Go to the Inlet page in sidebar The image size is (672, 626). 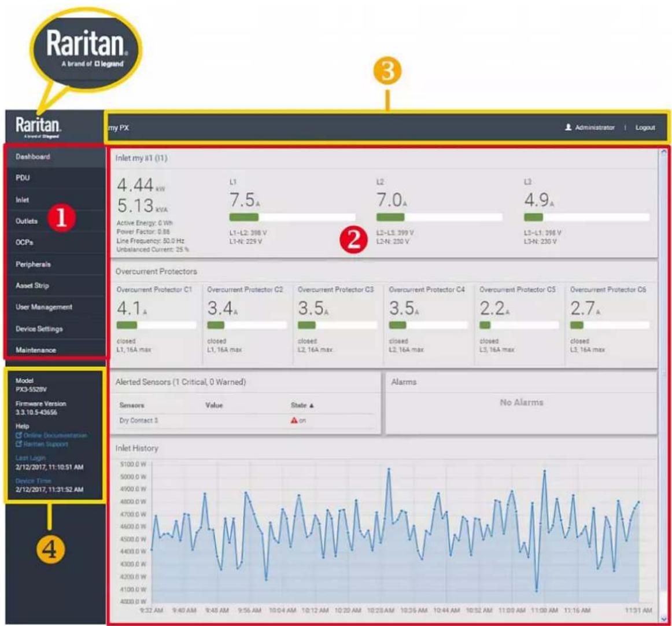click(56, 200)
